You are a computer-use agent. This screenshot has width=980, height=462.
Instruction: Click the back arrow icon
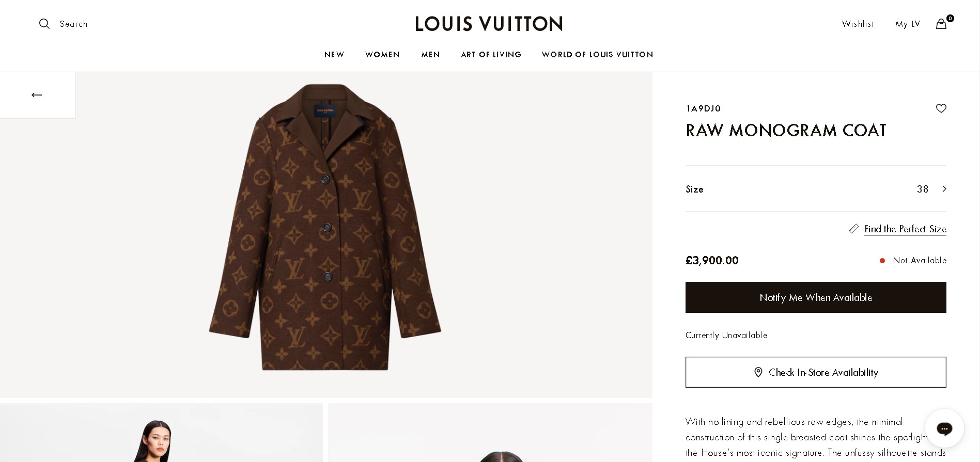(x=37, y=95)
